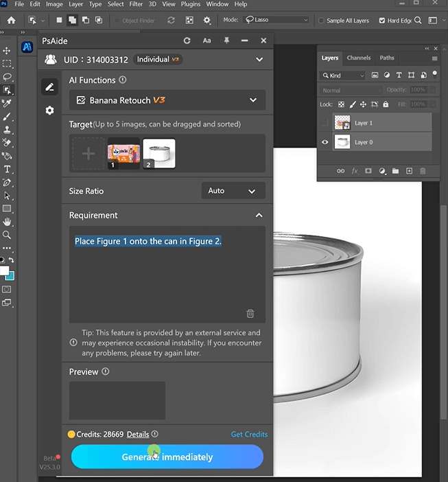
Task: Click Get Credits link
Action: [x=249, y=435]
